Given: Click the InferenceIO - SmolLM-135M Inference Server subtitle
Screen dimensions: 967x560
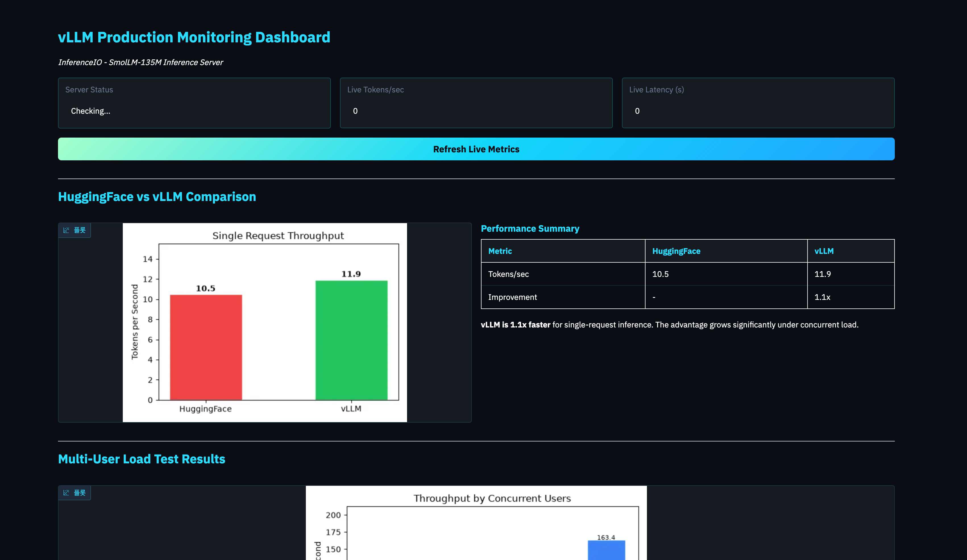Looking at the screenshot, I should 140,62.
